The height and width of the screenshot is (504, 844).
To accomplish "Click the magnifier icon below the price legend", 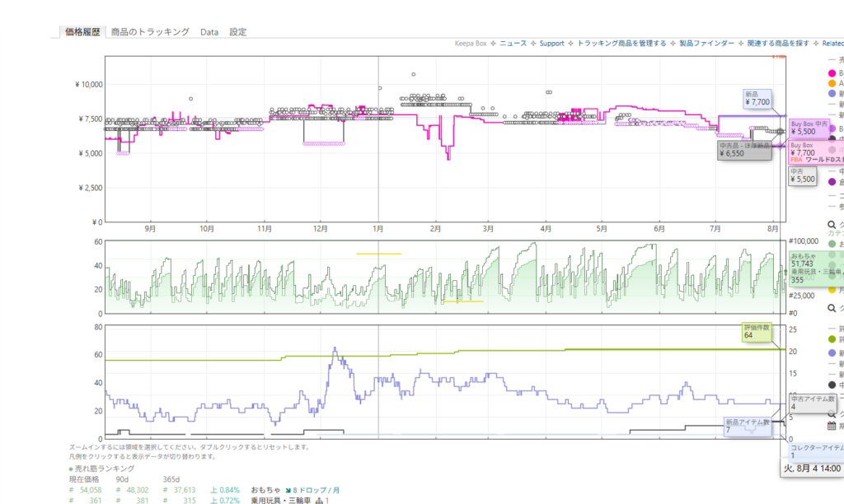I will pyautogui.click(x=832, y=225).
